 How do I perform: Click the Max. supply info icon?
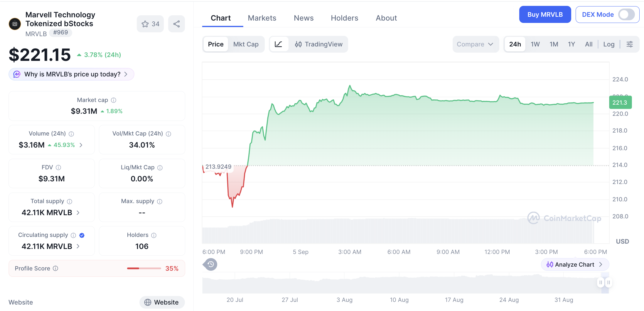coord(160,201)
